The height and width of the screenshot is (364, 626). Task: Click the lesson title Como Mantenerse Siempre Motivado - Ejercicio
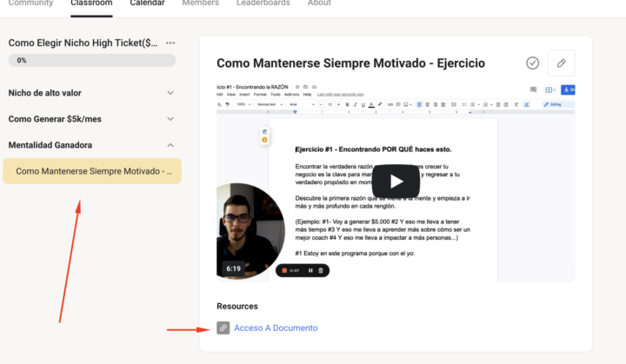pos(350,63)
